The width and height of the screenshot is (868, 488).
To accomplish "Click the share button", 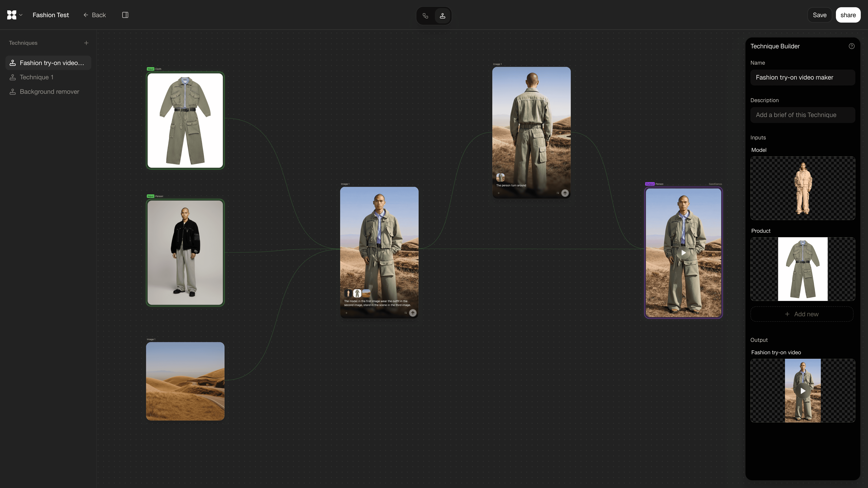I will [x=848, y=15].
